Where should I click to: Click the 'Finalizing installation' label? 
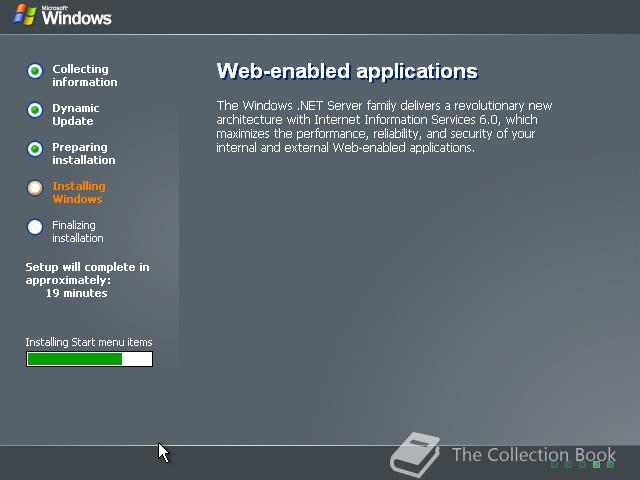[x=78, y=231]
